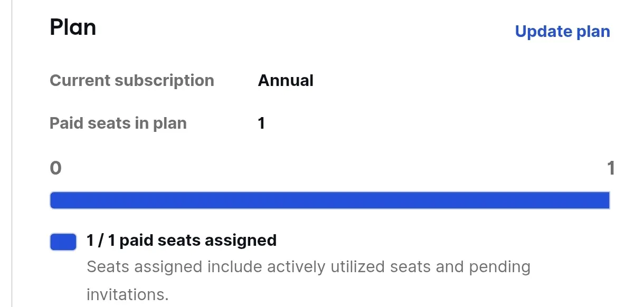Click the maximum 1 label above the seats bar

611,168
